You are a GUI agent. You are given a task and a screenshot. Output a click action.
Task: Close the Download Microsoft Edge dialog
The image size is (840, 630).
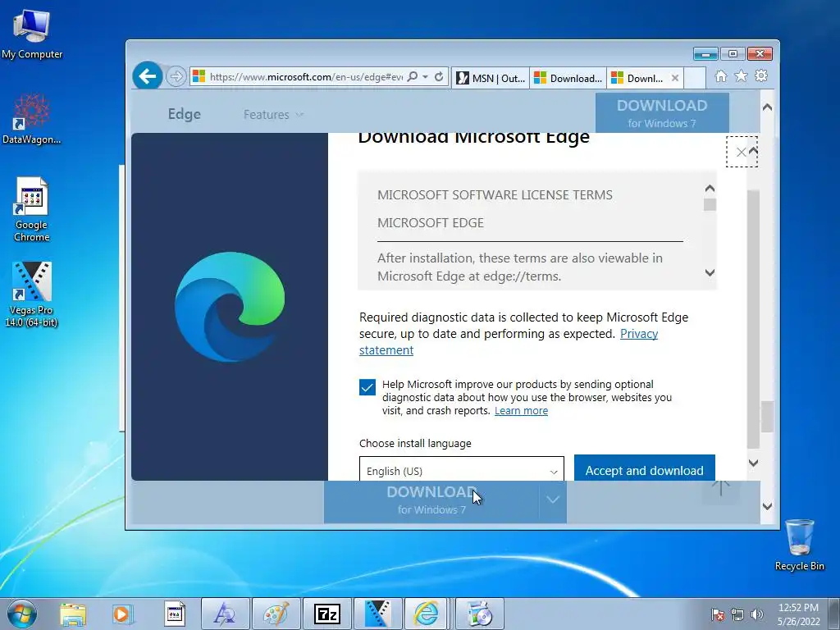pyautogui.click(x=741, y=152)
